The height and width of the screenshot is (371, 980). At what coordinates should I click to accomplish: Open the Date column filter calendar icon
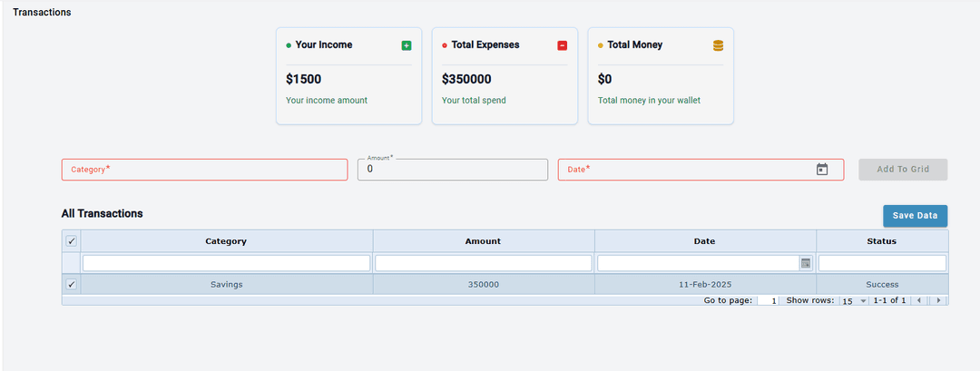(805, 263)
